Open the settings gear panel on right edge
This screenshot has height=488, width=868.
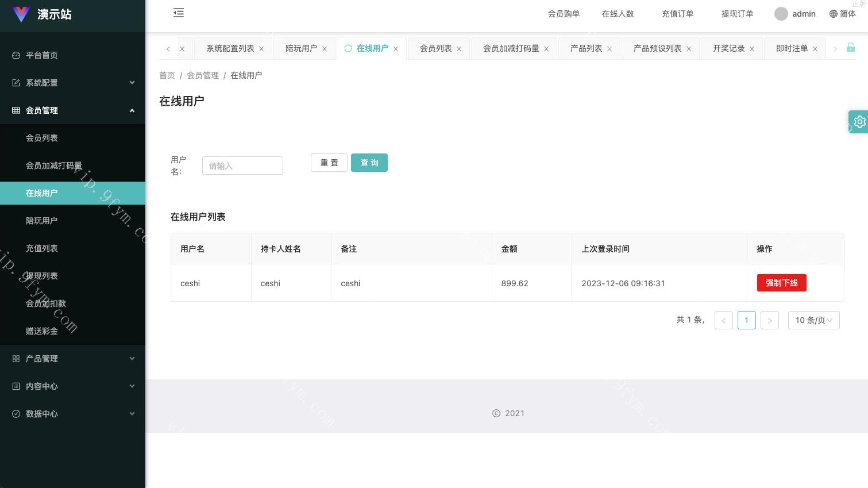(x=859, y=122)
